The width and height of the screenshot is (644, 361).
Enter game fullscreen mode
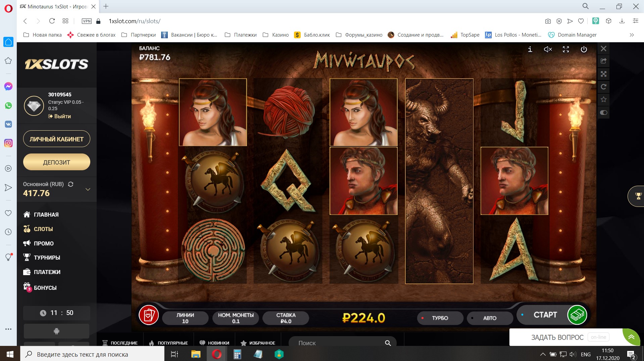[x=566, y=49]
